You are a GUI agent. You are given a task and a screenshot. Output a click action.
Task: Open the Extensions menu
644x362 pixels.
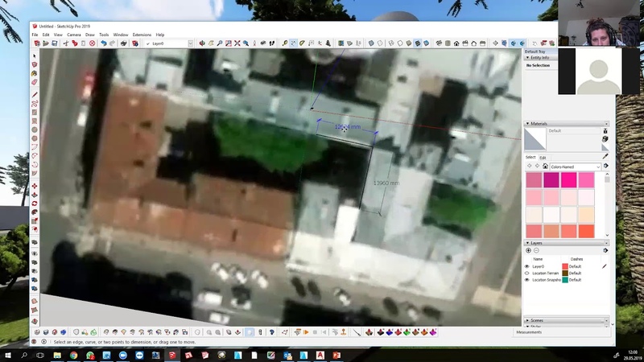[x=142, y=35]
